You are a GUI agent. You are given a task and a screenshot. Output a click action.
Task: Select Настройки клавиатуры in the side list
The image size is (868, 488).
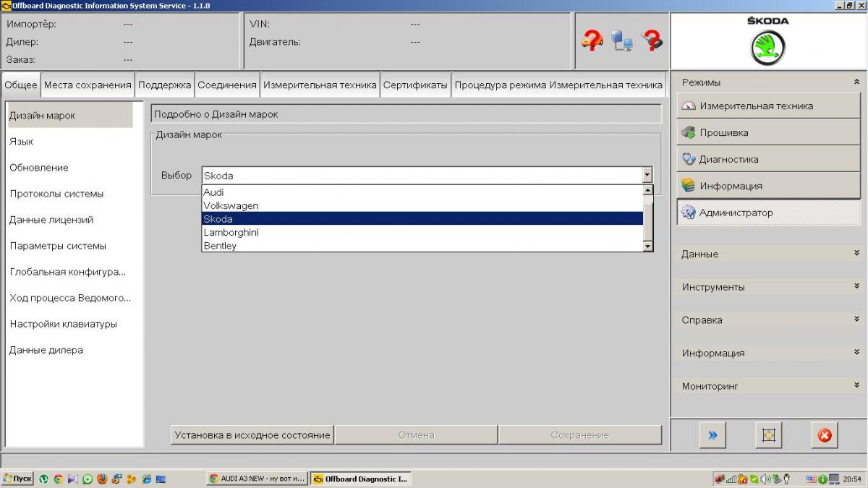click(x=69, y=324)
